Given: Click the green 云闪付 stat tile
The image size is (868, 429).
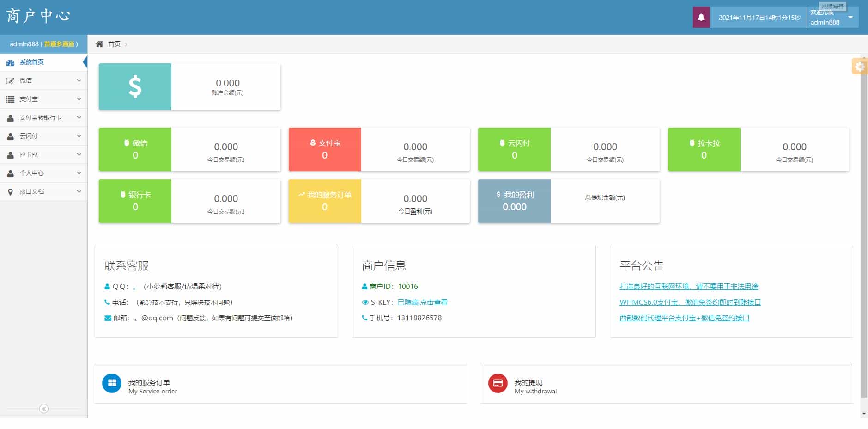Looking at the screenshot, I should click(514, 149).
